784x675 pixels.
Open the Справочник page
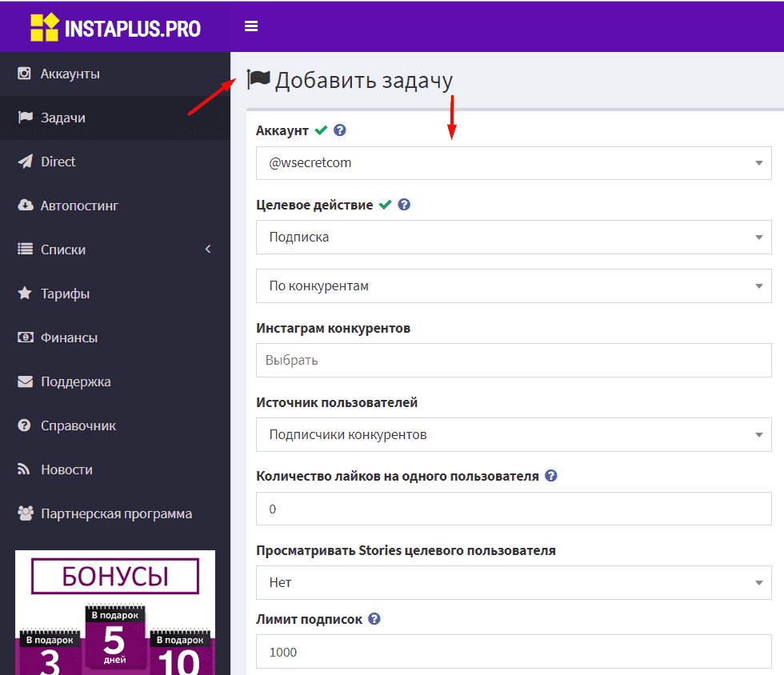115,425
